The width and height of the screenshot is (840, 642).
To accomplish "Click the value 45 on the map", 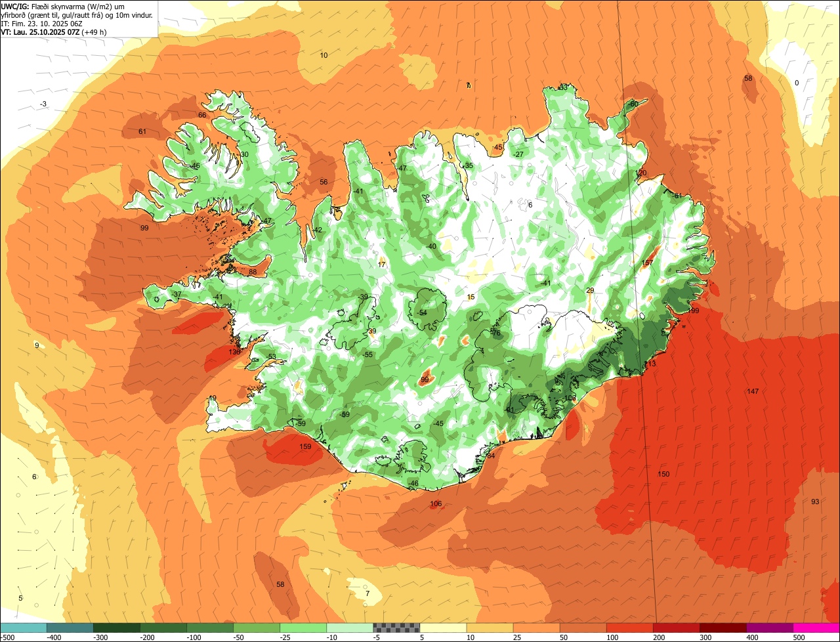I will click(498, 147).
